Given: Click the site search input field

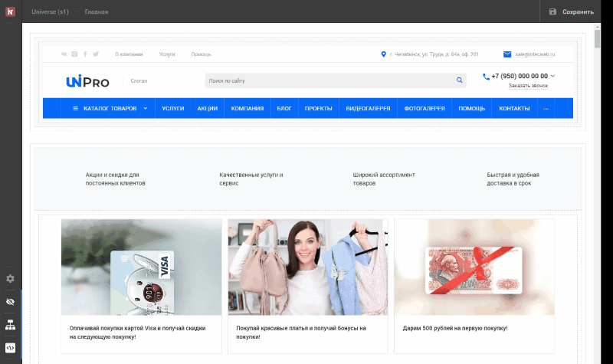Looking at the screenshot, I should [329, 80].
